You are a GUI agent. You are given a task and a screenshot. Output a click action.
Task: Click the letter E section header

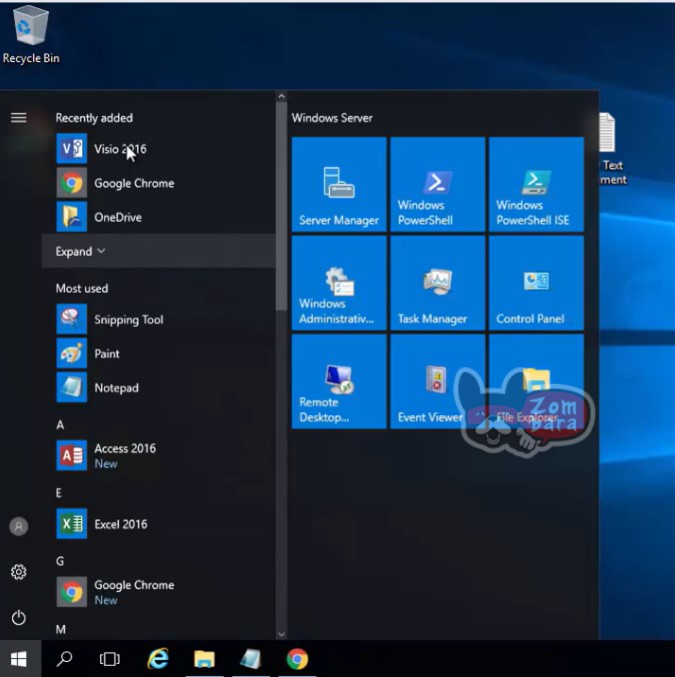pos(59,493)
